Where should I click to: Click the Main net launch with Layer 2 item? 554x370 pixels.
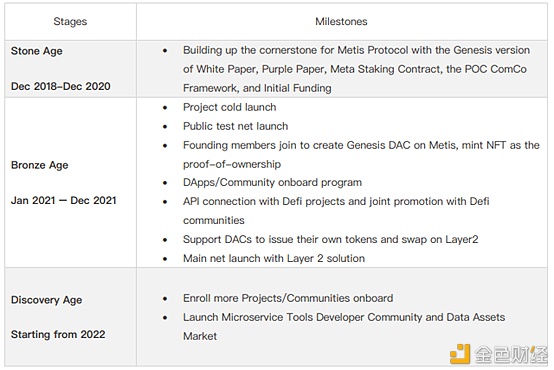[x=274, y=258]
